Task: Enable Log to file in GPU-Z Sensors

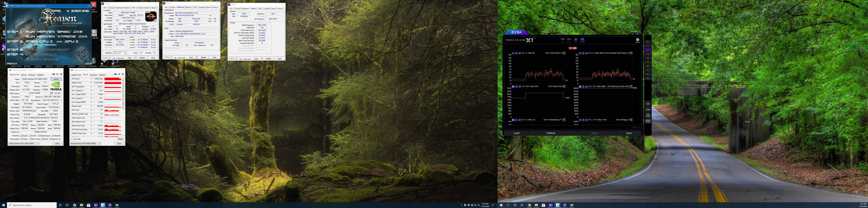Action: coord(72,139)
